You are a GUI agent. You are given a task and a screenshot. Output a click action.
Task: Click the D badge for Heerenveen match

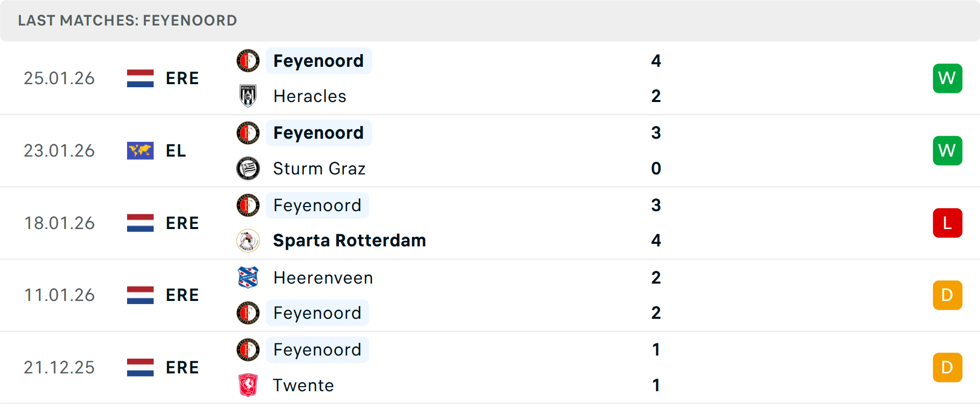tap(947, 295)
